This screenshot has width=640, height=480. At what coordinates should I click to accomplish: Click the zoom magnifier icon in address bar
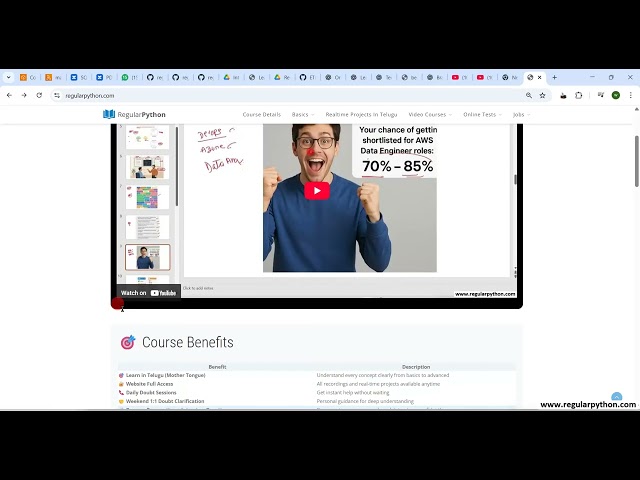(529, 95)
